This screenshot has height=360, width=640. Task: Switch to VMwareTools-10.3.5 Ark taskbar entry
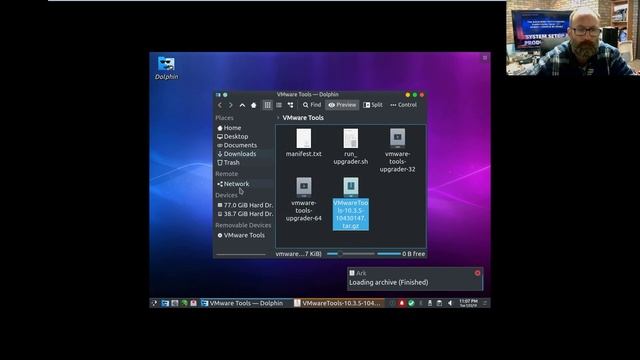tap(338, 303)
